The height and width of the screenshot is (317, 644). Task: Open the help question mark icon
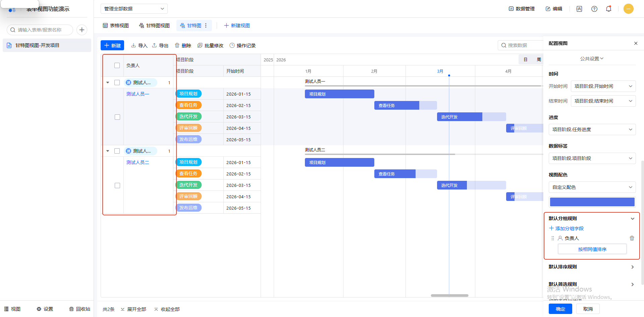pos(594,9)
